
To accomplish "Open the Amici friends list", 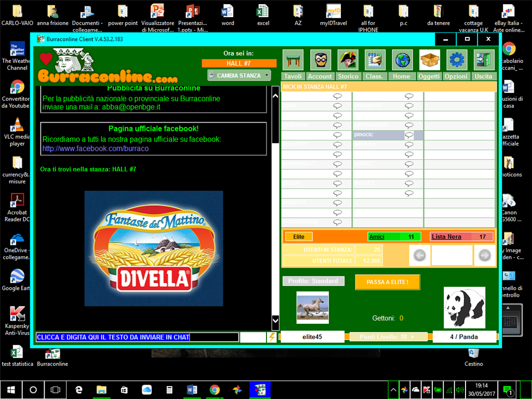I will pyautogui.click(x=394, y=236).
